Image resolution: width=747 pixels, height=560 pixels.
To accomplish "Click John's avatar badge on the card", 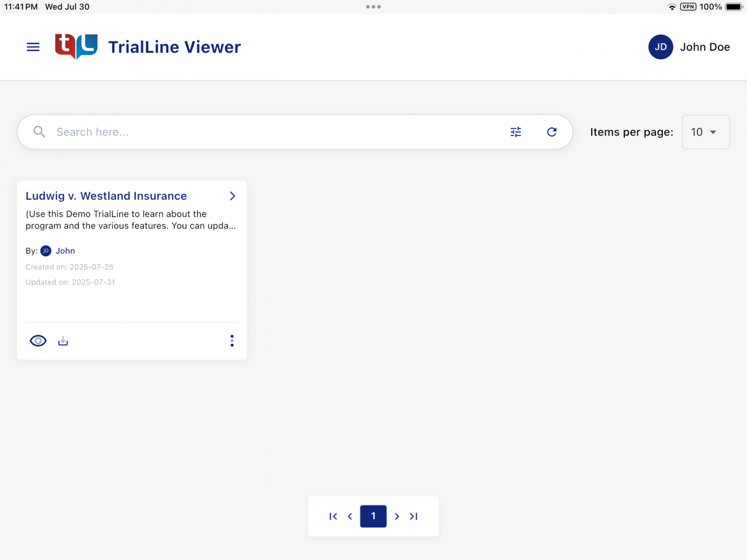I will coord(46,251).
